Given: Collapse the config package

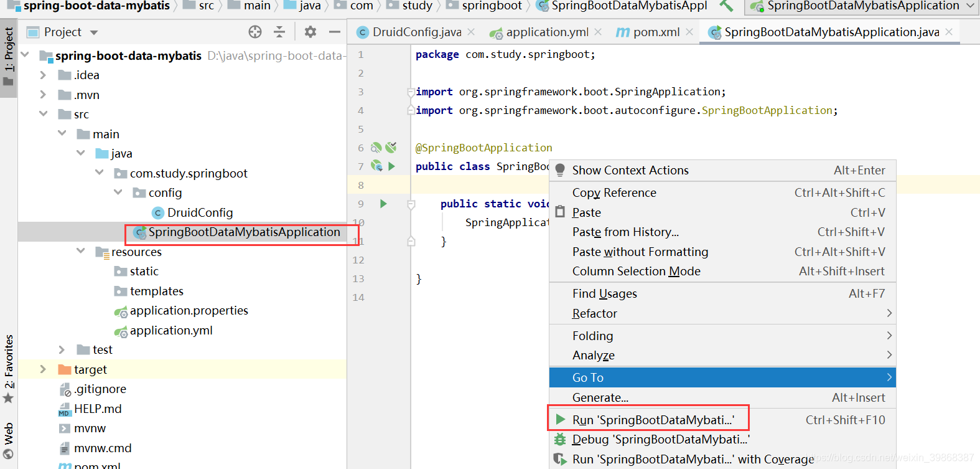Looking at the screenshot, I should [x=118, y=192].
